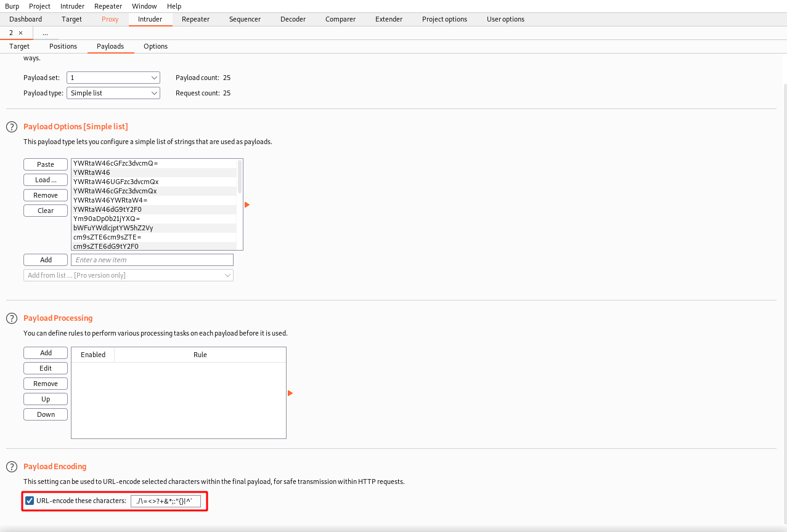Click Add in Payload Processing
This screenshot has height=532, width=787.
(x=46, y=353)
